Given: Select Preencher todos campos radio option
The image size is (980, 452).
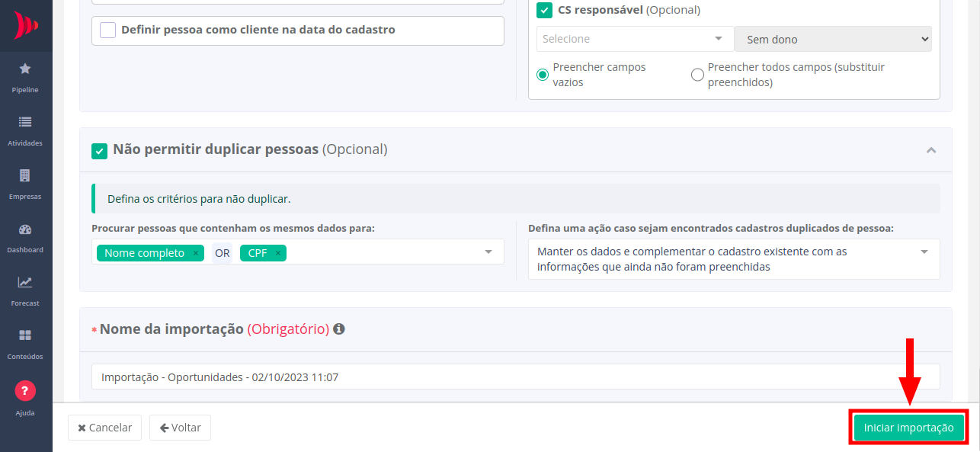Looking at the screenshot, I should (x=697, y=75).
